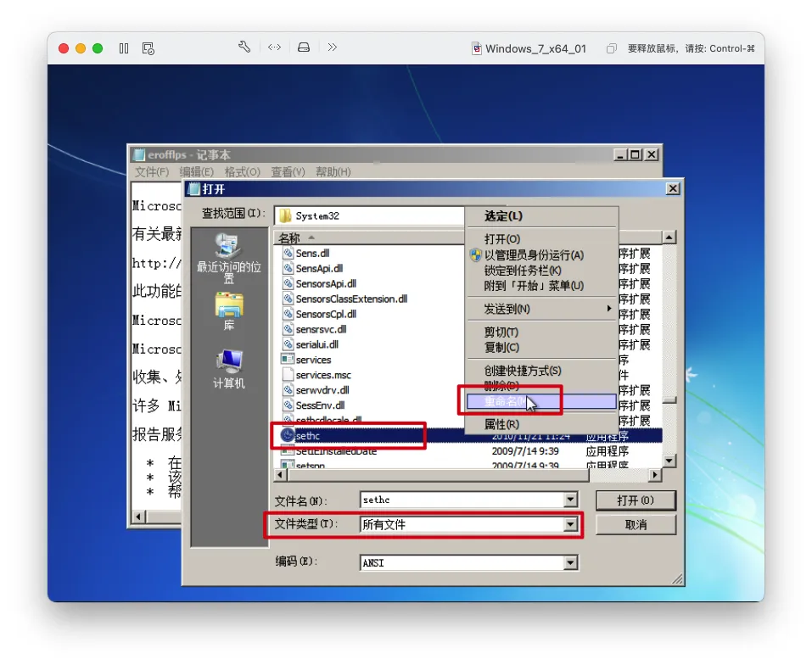Click the file list right scroll arrow

tap(655, 474)
